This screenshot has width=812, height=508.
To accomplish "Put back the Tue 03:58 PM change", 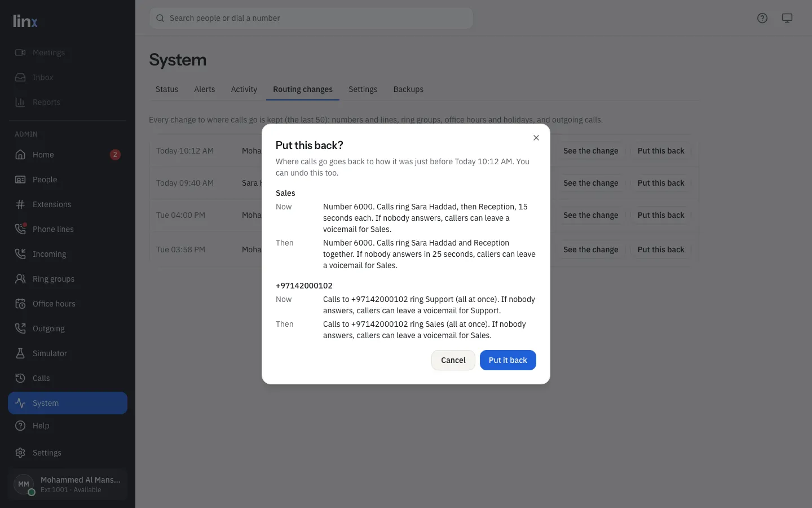I will (661, 249).
